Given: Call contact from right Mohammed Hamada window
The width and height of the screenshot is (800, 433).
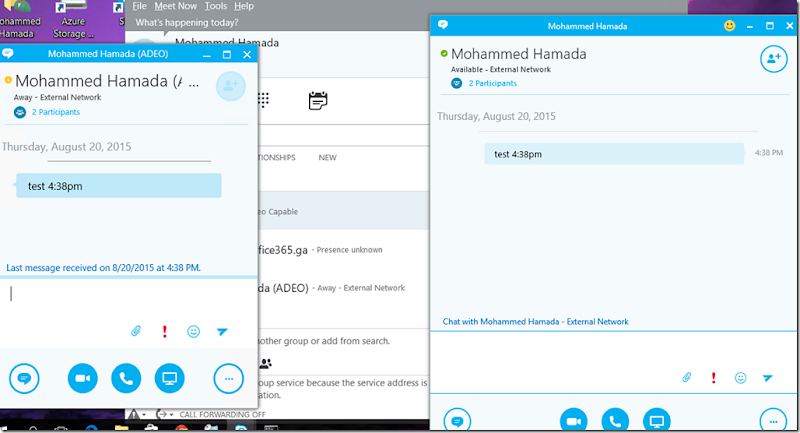Looking at the screenshot, I should coord(615,421).
